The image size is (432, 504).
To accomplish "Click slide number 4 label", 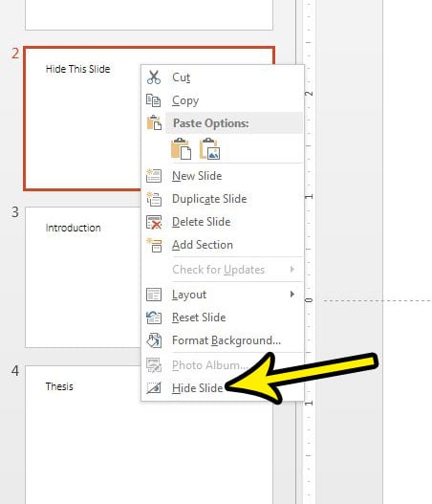I will point(15,371).
